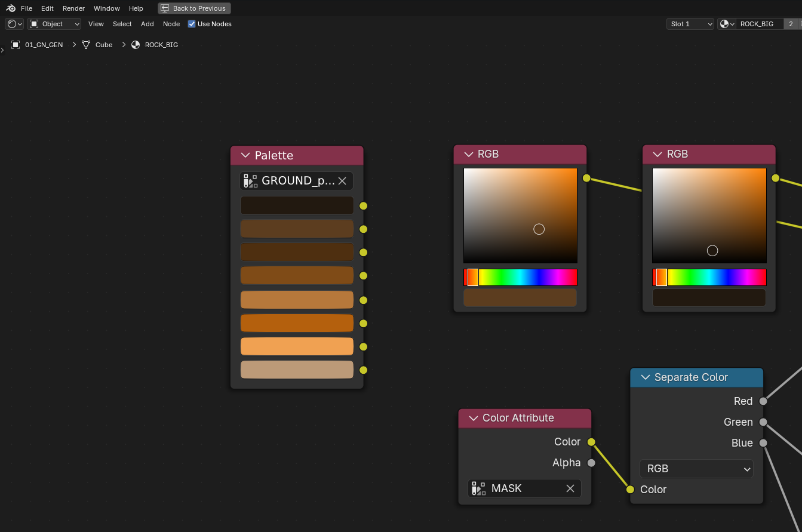Screen dimensions: 802x532
Task: Open the View menu in node editor
Action: click(x=96, y=24)
